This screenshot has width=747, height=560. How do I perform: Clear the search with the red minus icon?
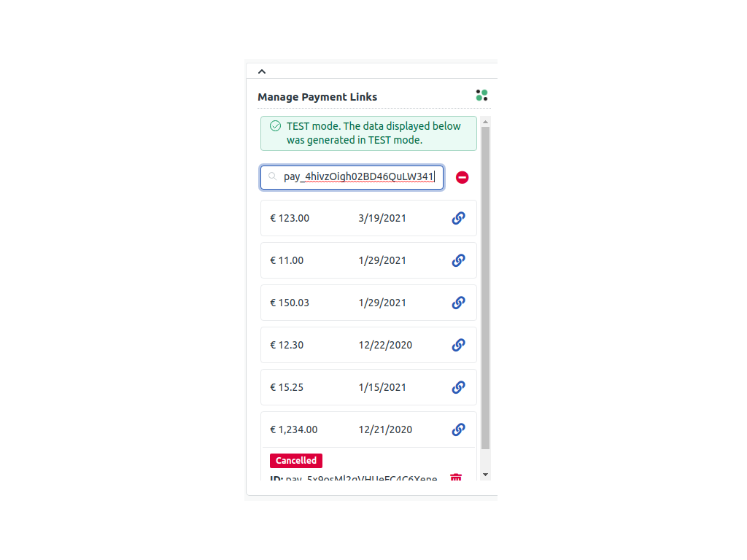click(462, 177)
